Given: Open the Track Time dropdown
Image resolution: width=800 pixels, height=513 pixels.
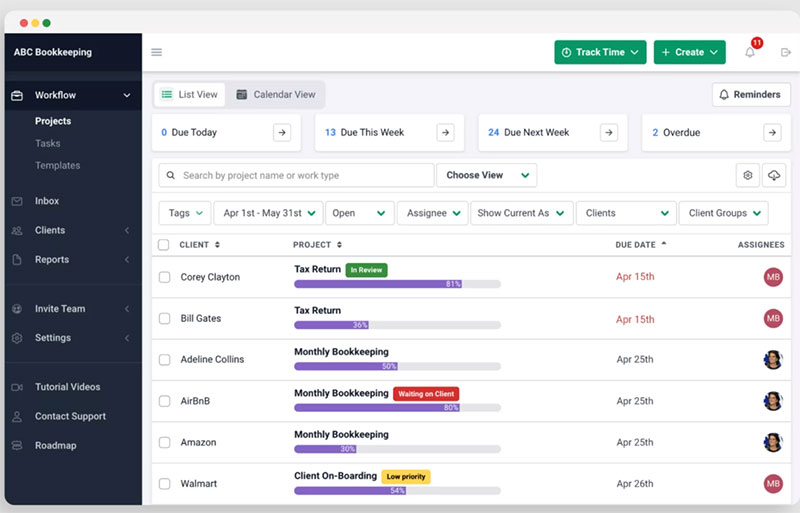Looking at the screenshot, I should tap(600, 52).
